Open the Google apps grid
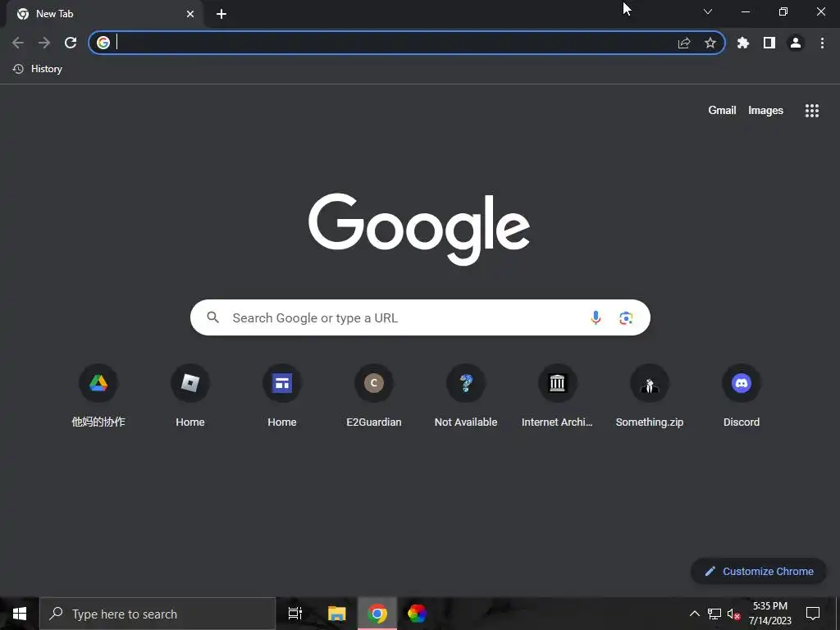 (x=812, y=111)
